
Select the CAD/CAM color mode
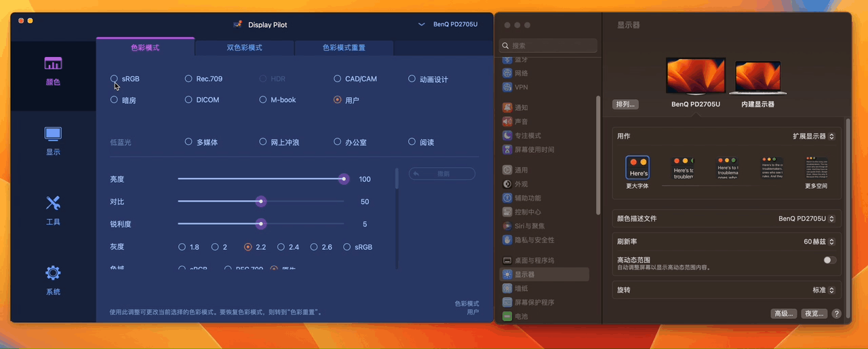338,79
